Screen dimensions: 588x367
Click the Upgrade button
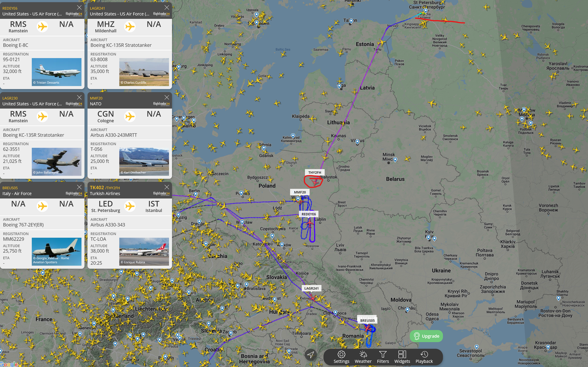tap(426, 336)
